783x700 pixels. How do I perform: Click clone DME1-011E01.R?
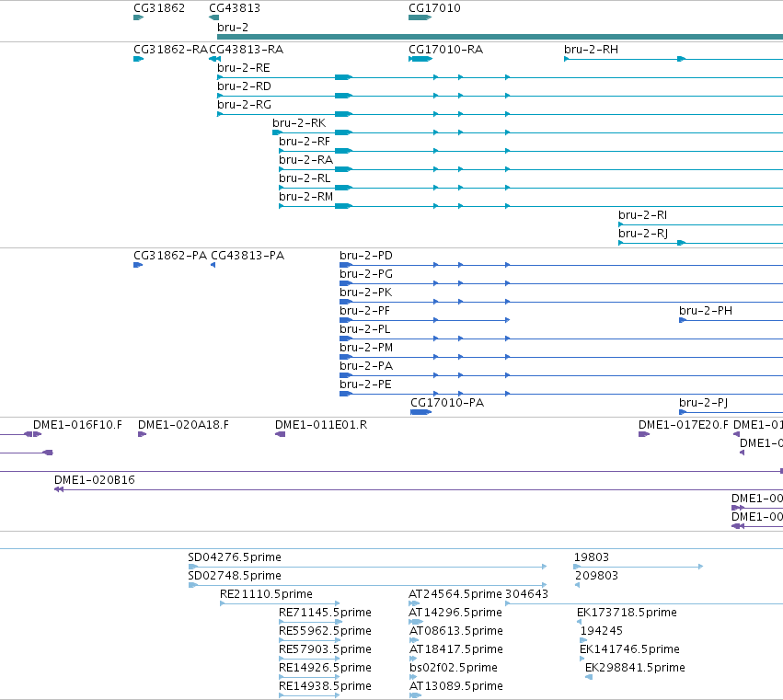click(x=321, y=425)
